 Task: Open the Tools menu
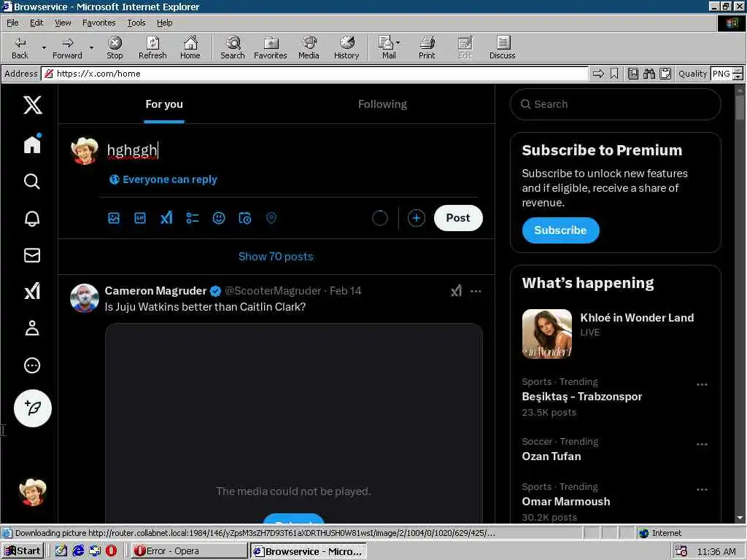click(x=136, y=23)
